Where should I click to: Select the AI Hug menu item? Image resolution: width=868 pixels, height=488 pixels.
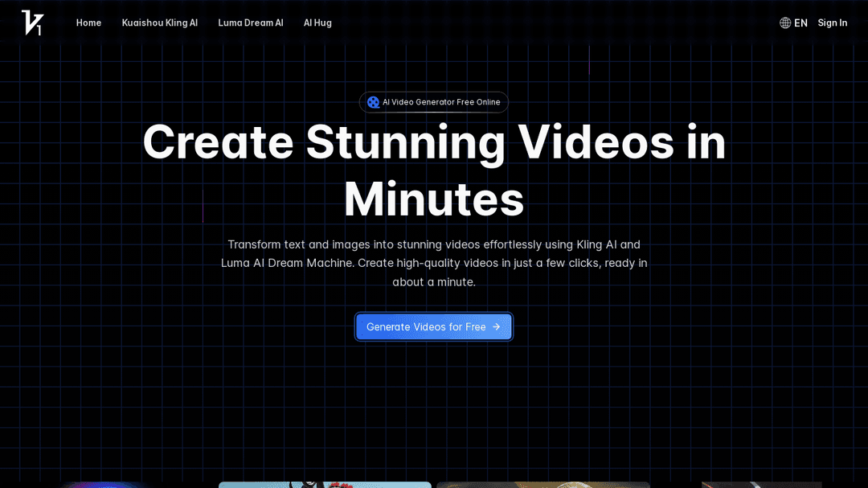click(317, 23)
